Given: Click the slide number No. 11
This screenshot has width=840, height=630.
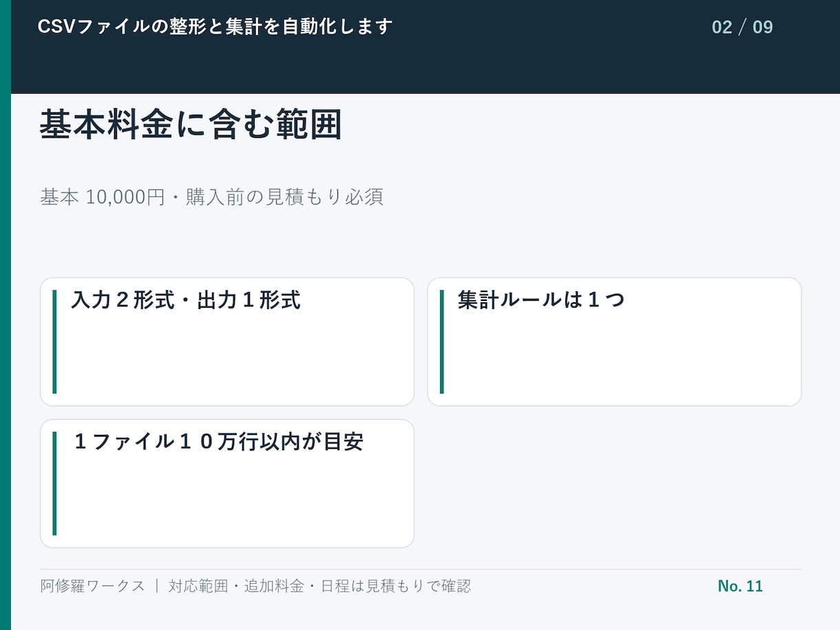Looking at the screenshot, I should tap(740, 586).
